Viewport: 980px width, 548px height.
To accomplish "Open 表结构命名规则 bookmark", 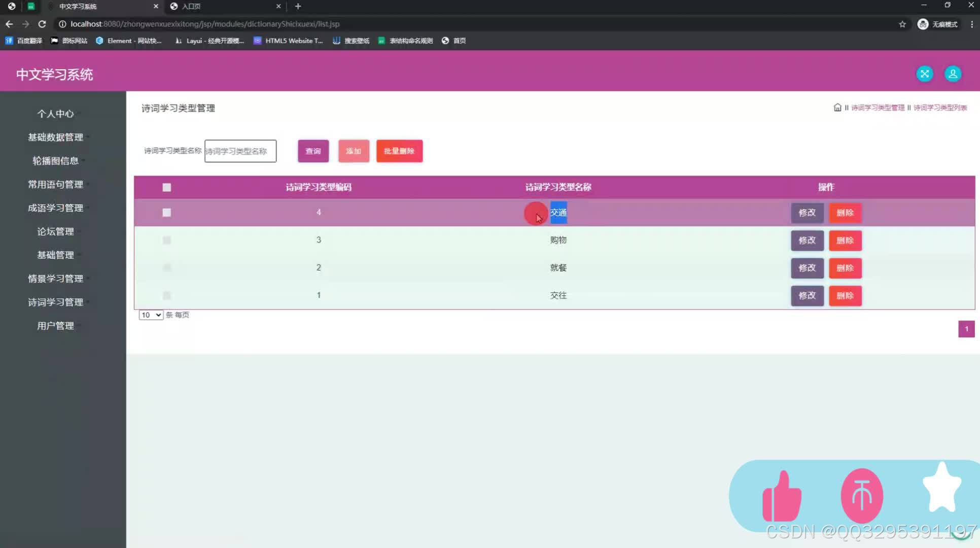I will [x=405, y=41].
